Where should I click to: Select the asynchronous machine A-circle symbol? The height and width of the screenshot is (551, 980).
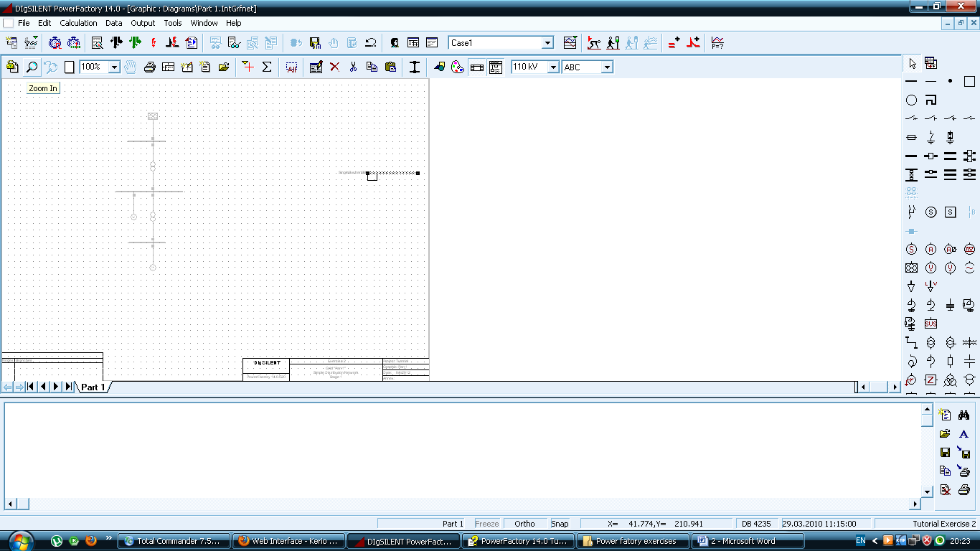[930, 250]
